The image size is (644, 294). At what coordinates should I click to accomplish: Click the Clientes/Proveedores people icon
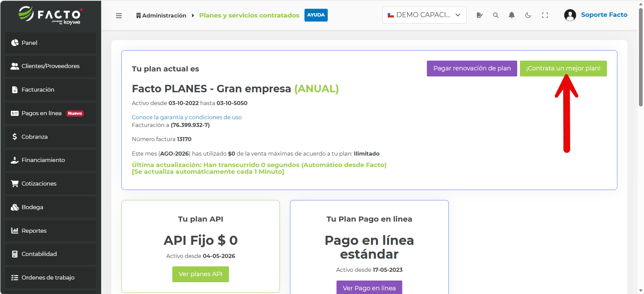[15, 66]
